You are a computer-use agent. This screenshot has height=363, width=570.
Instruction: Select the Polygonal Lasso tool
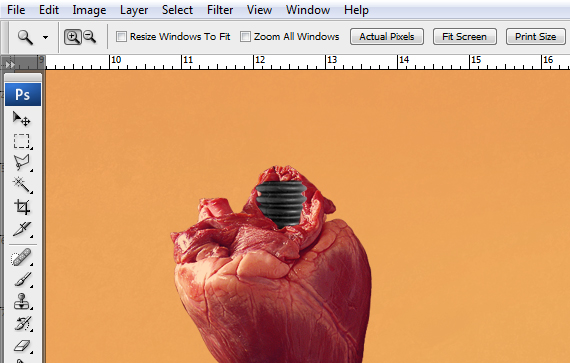click(x=21, y=163)
